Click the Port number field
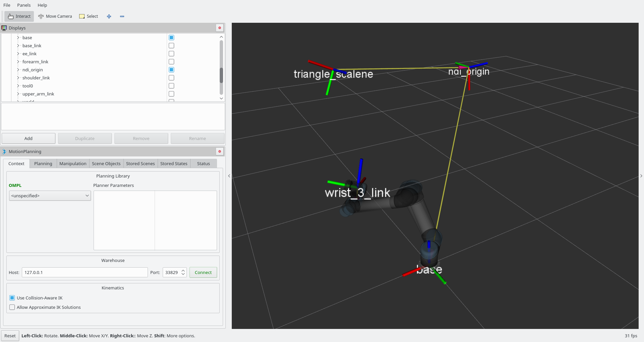 [172, 272]
